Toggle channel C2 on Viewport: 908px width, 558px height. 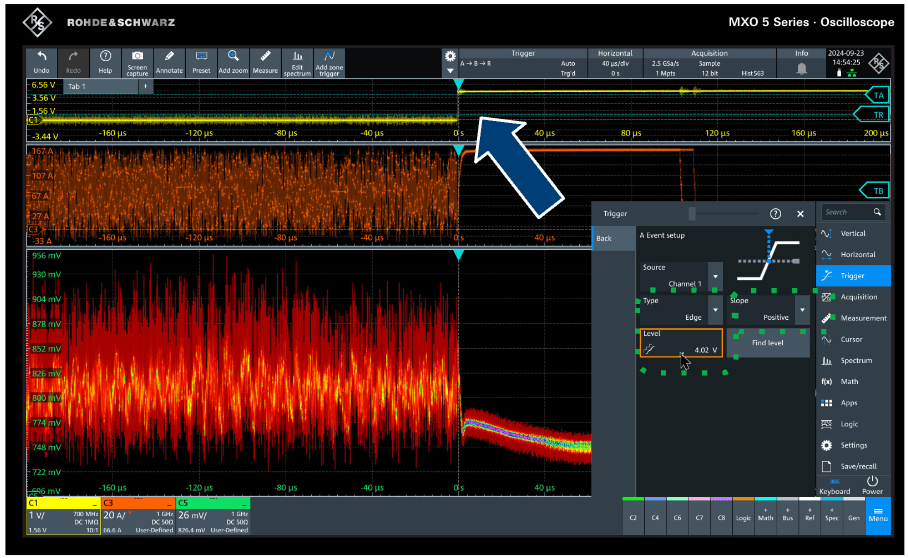coord(633,517)
